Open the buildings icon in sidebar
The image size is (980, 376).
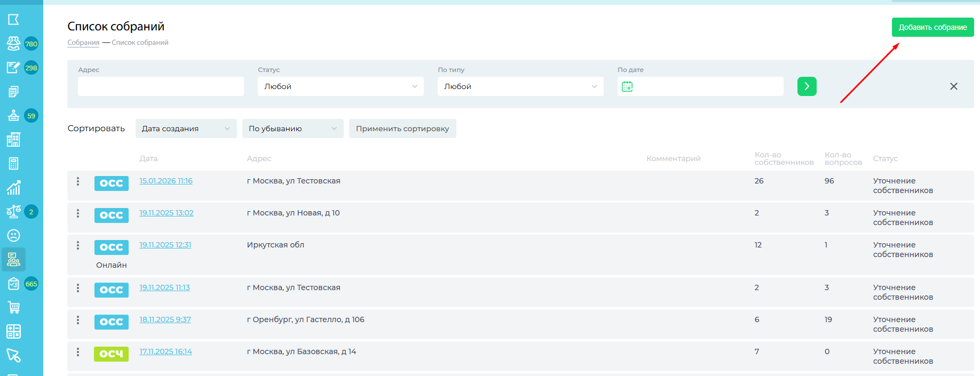click(x=13, y=140)
